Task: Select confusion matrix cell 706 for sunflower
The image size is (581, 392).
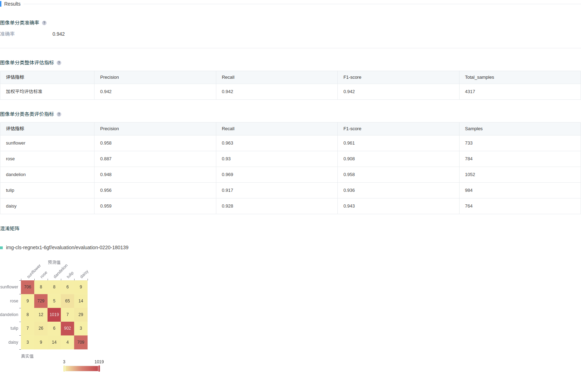Action: click(x=28, y=287)
